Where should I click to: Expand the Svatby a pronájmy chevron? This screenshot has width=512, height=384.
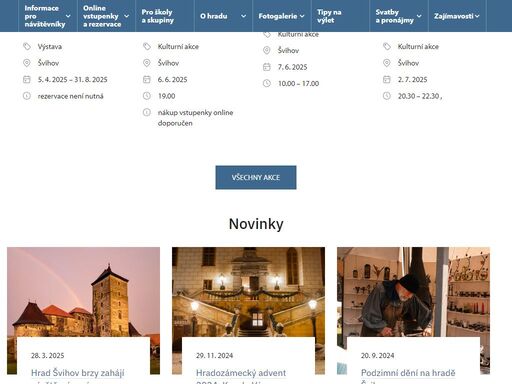[x=419, y=16]
